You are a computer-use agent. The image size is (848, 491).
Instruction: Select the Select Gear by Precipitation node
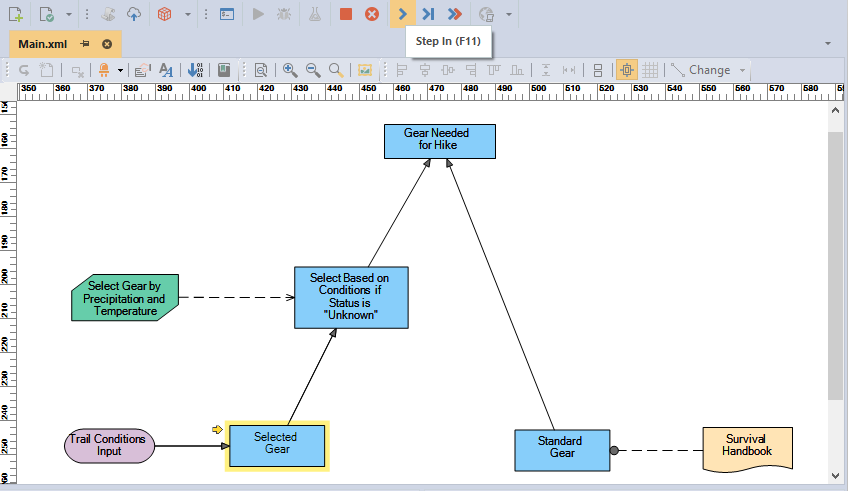tap(125, 297)
